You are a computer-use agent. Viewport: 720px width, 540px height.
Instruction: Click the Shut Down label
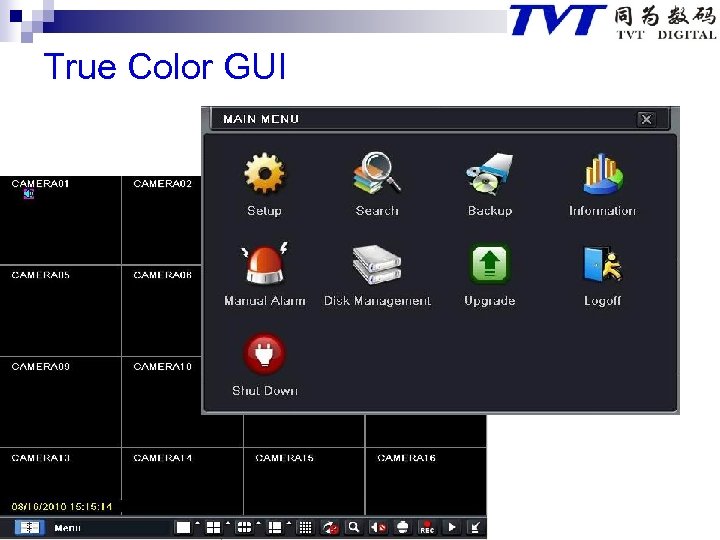pyautogui.click(x=265, y=391)
